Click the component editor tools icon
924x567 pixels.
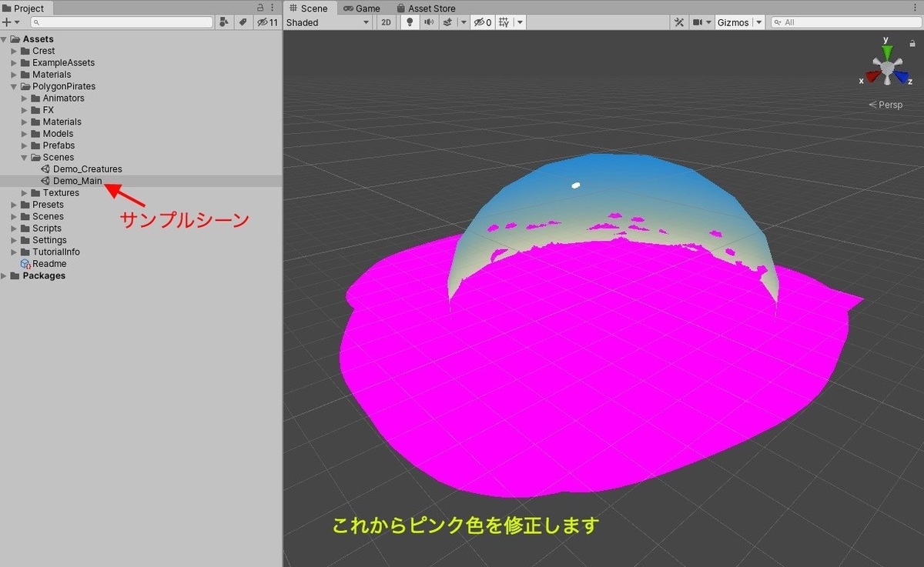point(679,22)
